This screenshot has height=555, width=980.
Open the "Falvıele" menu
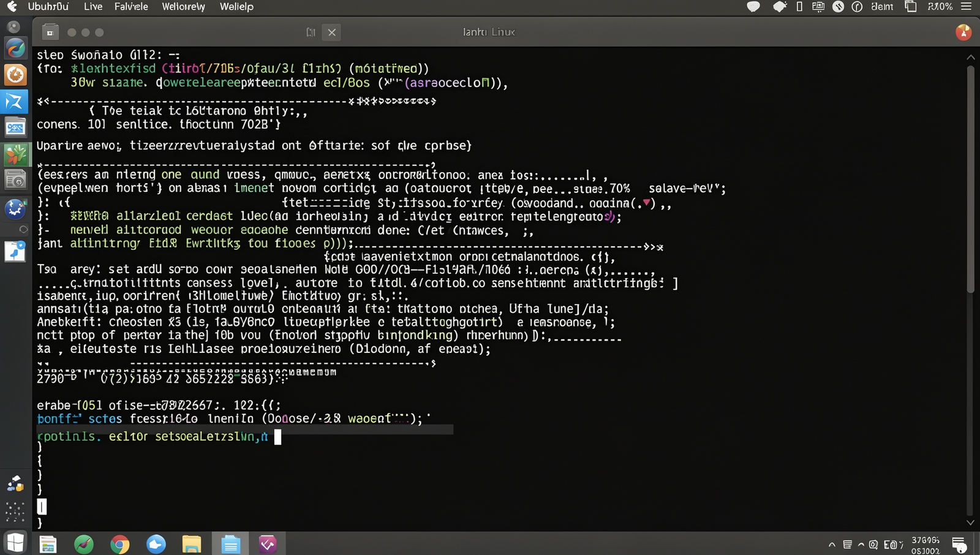click(x=131, y=7)
